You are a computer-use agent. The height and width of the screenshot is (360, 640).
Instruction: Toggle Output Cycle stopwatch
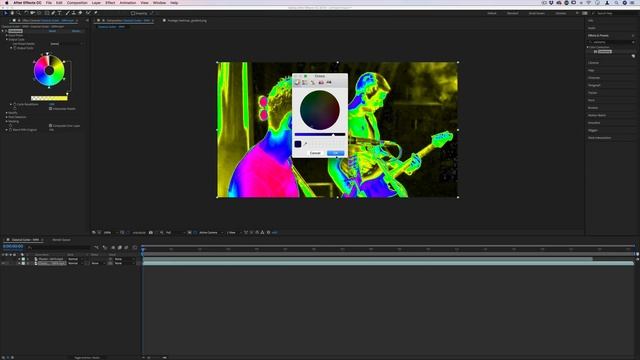tap(15, 48)
